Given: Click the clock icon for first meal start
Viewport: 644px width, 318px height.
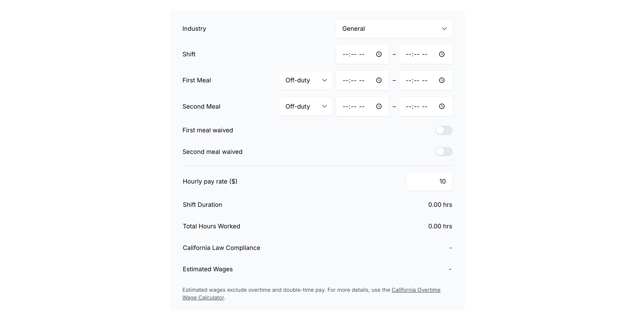Looking at the screenshot, I should tap(379, 80).
